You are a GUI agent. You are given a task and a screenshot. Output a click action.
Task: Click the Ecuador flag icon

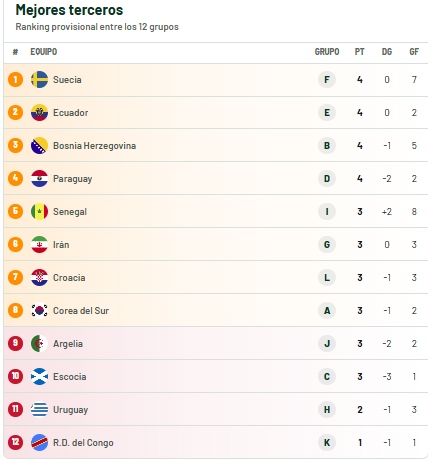tap(39, 113)
